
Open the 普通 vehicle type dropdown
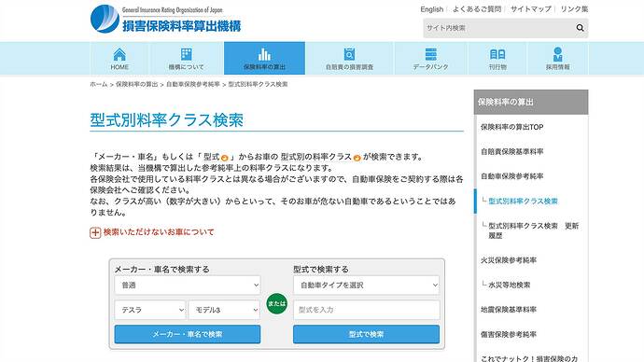[x=188, y=285]
